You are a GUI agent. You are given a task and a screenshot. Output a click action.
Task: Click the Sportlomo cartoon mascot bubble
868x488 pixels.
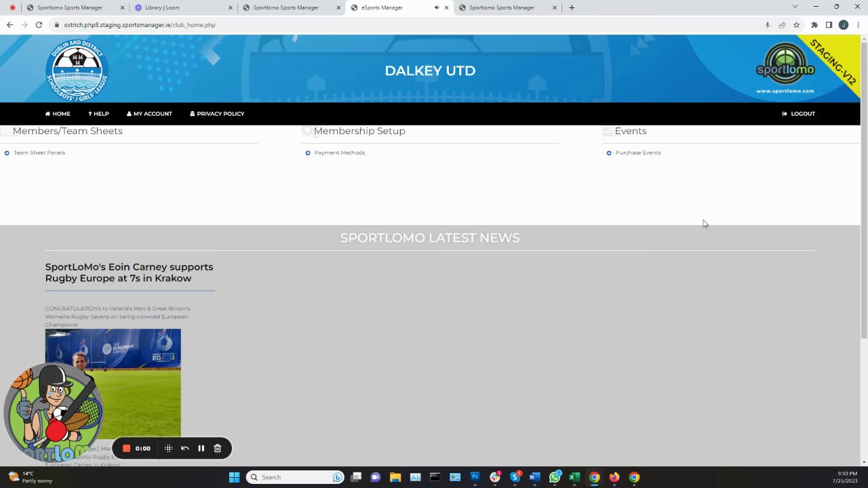click(x=54, y=413)
